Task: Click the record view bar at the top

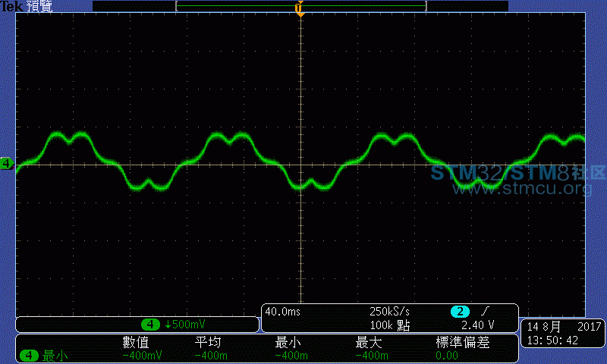Action: coord(300,6)
